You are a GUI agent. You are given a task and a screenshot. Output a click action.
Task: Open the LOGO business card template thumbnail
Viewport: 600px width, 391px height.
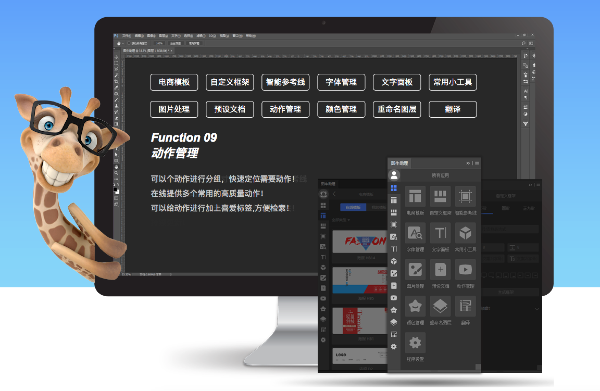pos(360,356)
